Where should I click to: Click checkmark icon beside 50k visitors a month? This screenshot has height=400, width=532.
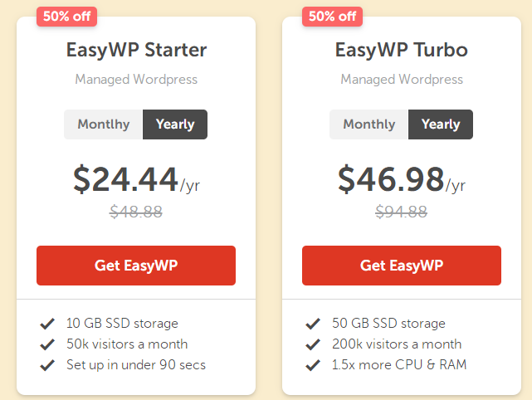[46, 344]
